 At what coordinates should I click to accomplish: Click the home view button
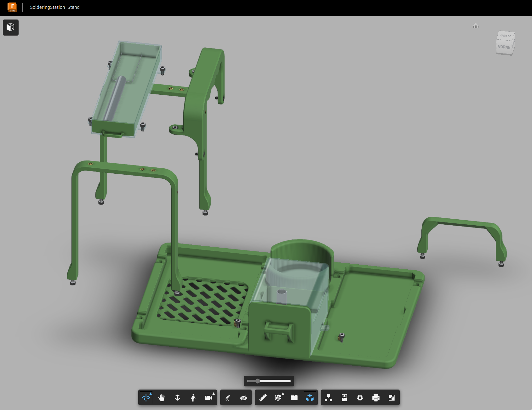[476, 25]
